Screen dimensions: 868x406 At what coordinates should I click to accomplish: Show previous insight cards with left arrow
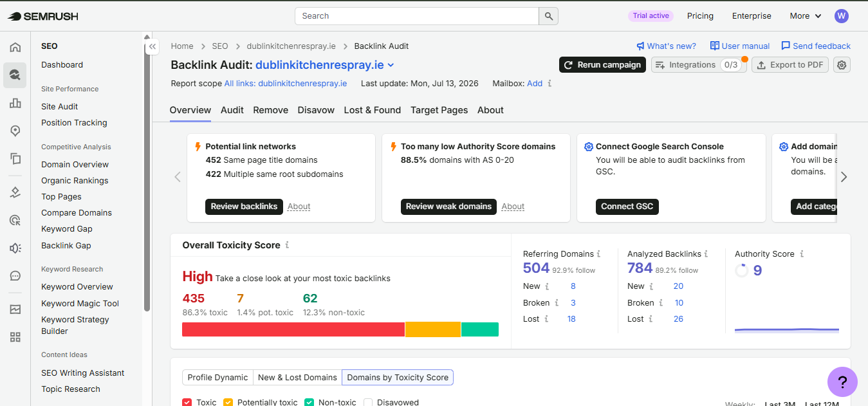tap(178, 177)
